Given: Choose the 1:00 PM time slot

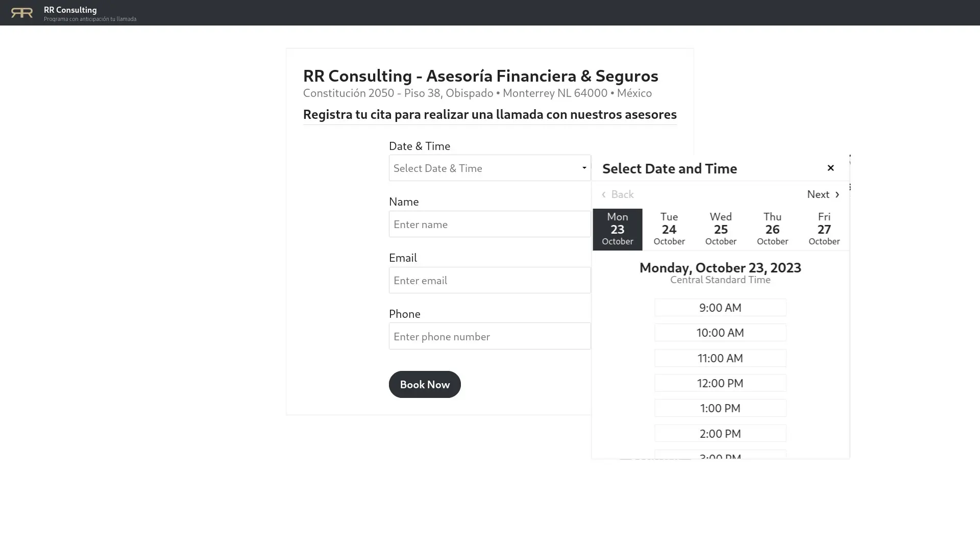Looking at the screenshot, I should pos(720,408).
